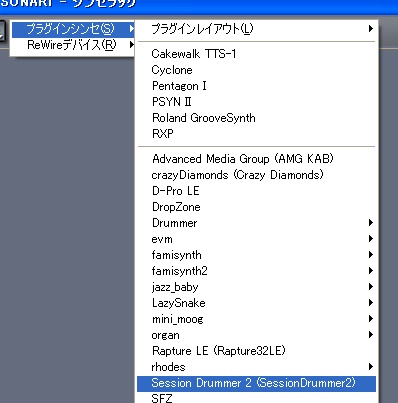
Task: Click the arrow beside プラグインレイアウト(L)
Action: click(371, 29)
